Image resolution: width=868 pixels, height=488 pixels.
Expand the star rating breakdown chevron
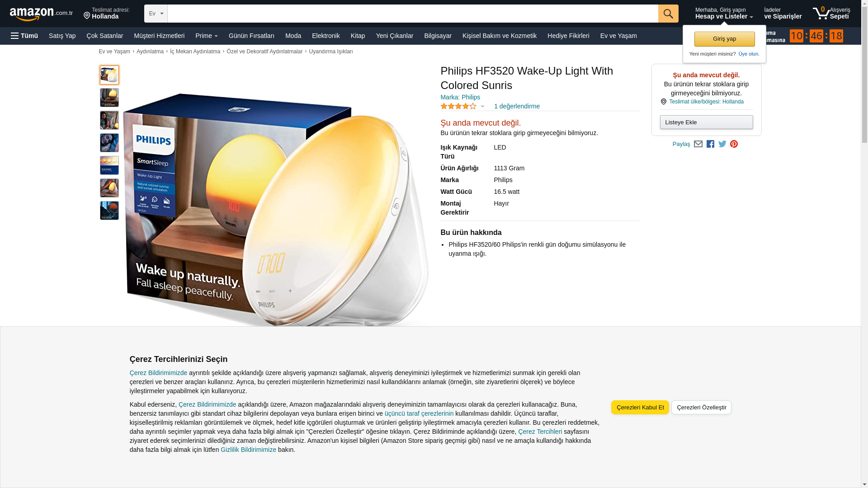pos(482,107)
